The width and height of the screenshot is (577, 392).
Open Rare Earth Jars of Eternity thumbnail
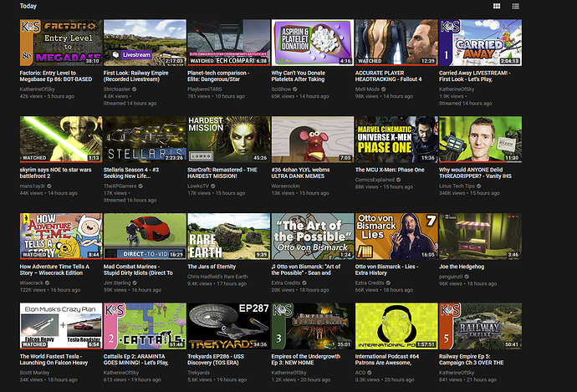pos(229,236)
